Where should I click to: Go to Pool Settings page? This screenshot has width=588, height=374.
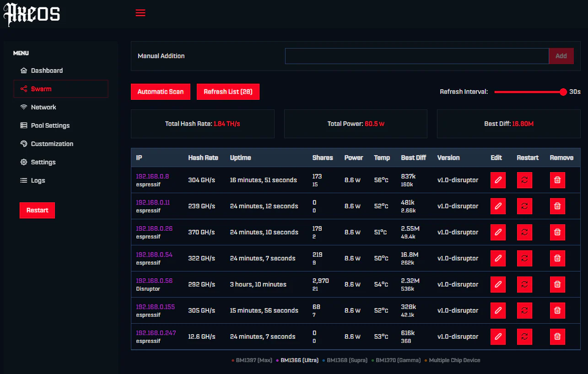pos(50,125)
